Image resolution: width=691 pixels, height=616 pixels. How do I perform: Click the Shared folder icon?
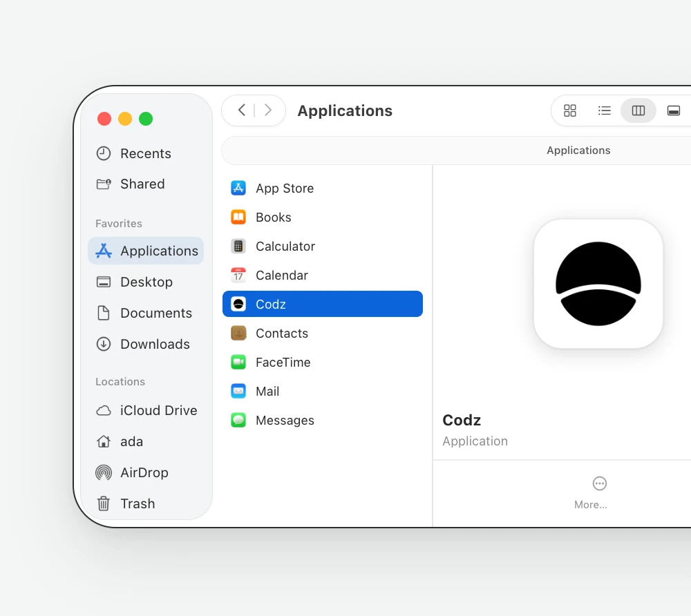[104, 184]
